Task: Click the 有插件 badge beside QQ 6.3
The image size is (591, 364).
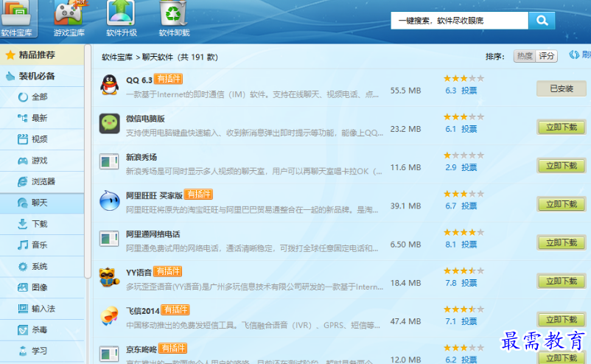Action: (x=169, y=79)
